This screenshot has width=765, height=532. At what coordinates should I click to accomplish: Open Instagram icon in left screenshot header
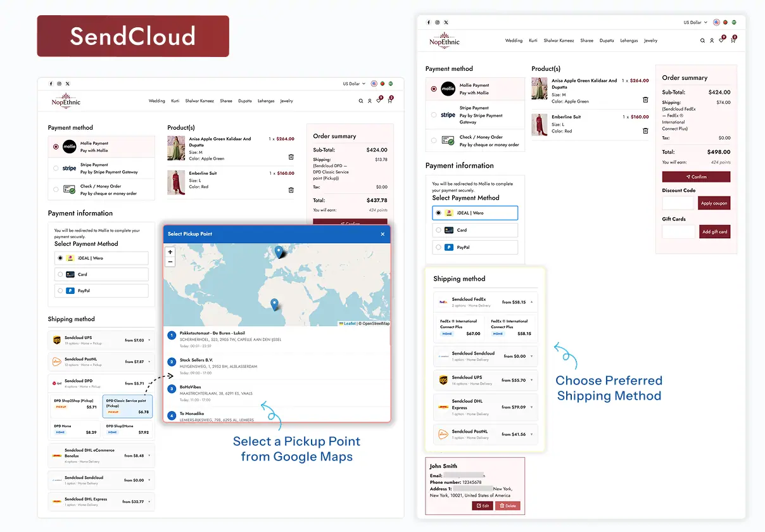pos(60,84)
